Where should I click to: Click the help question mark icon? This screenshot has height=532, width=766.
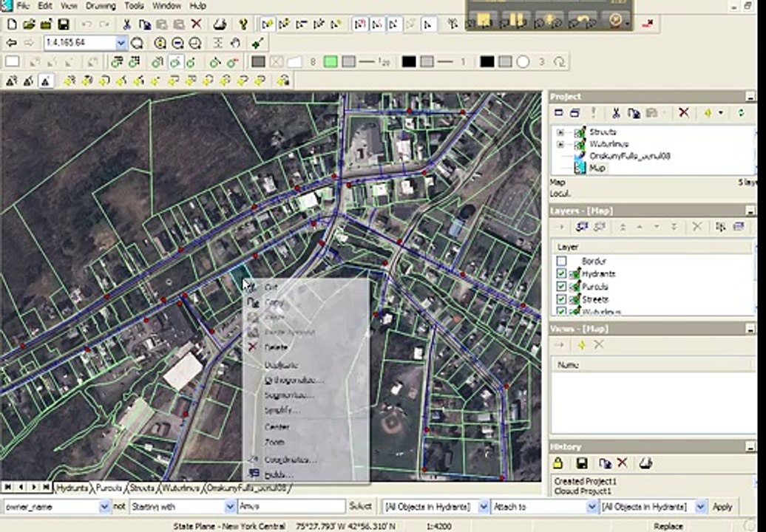coord(243,24)
